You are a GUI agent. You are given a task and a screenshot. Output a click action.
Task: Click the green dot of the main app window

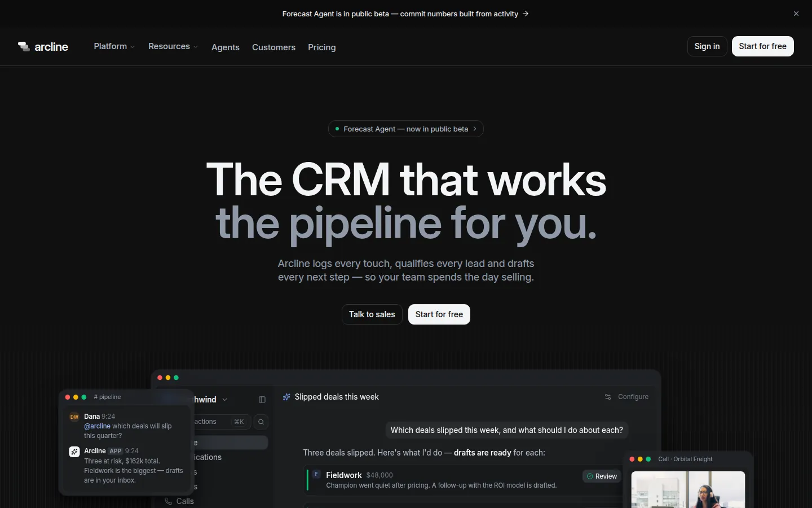tap(176, 378)
